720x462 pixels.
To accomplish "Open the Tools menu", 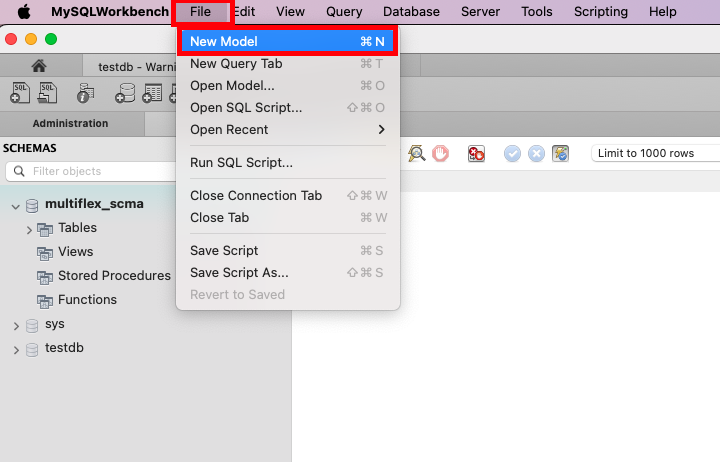I will coord(537,11).
